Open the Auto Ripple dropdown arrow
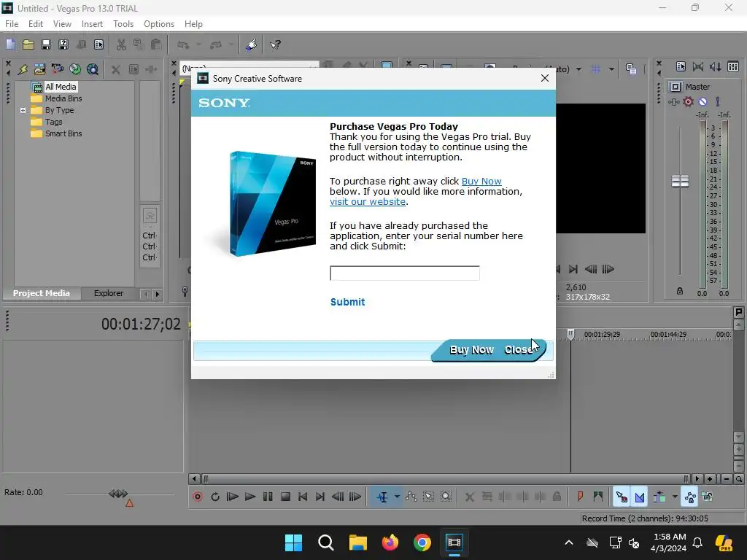The width and height of the screenshot is (747, 560). (x=675, y=497)
